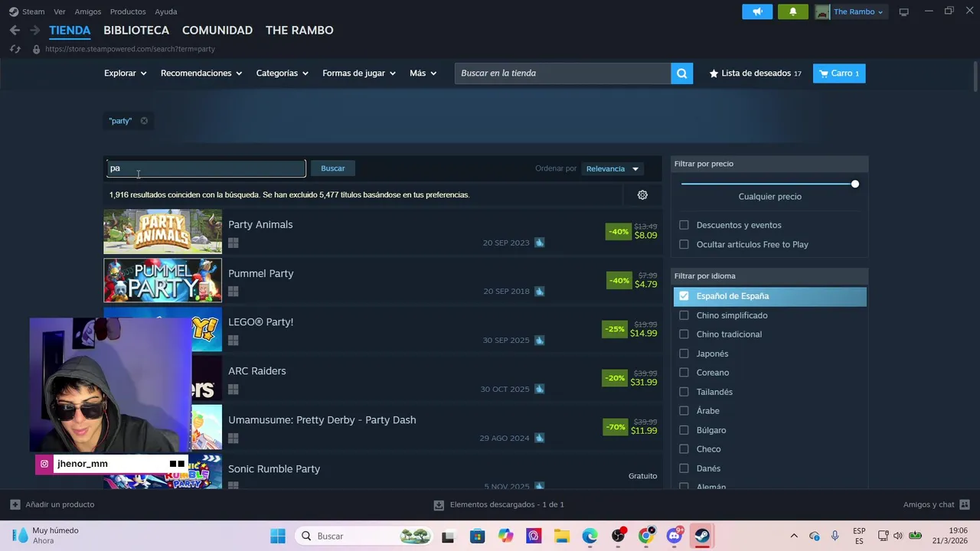Collapse Filtrar por precio panel header
Screen dimensions: 980x551
(x=769, y=164)
